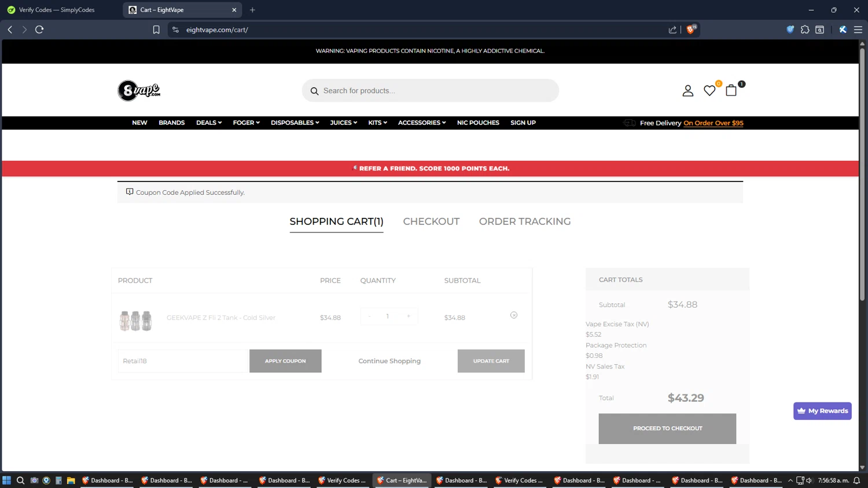Go to the CHECKOUT step
Screen dimensions: 868x488
pyautogui.click(x=431, y=221)
